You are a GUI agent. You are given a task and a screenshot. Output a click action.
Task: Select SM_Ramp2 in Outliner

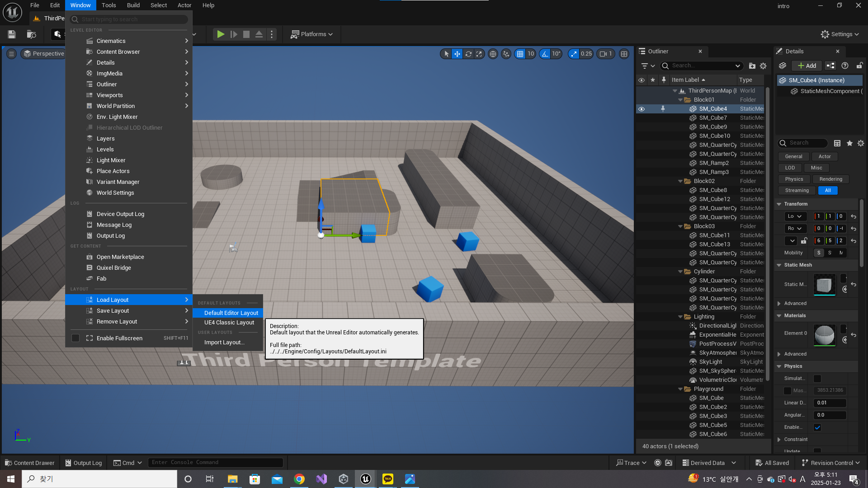[714, 163]
